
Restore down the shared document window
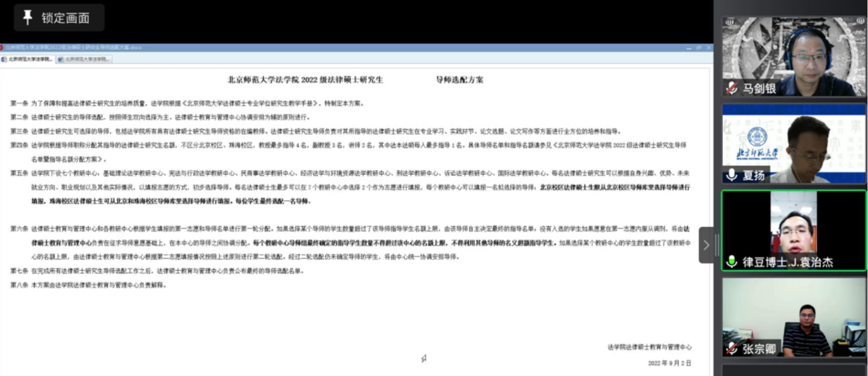coord(699,48)
